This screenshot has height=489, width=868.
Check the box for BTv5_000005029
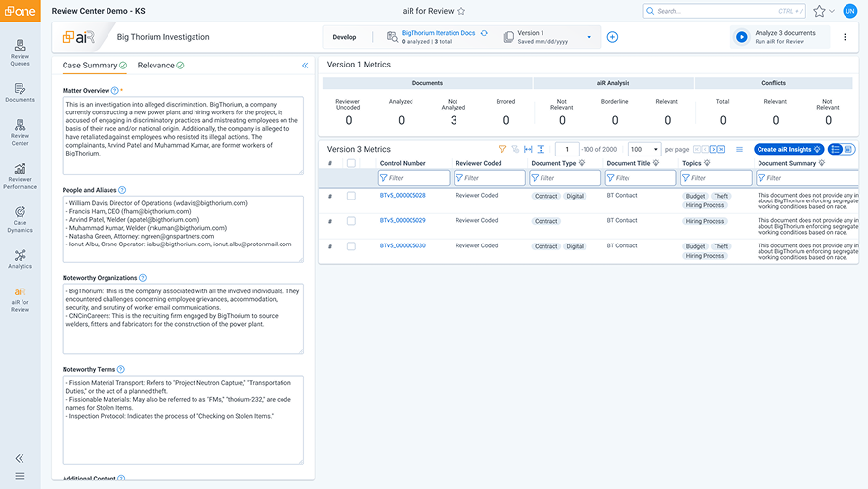pos(351,221)
